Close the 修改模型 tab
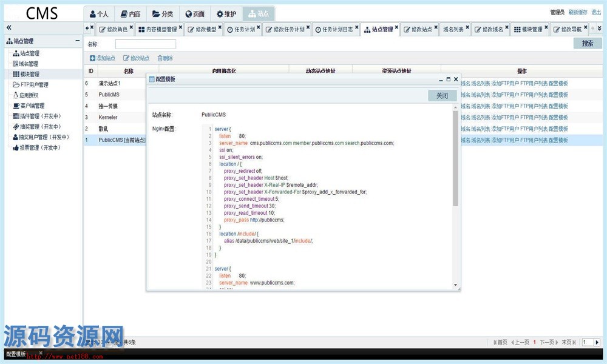Viewport: 607px width, 364px height. coord(220,27)
